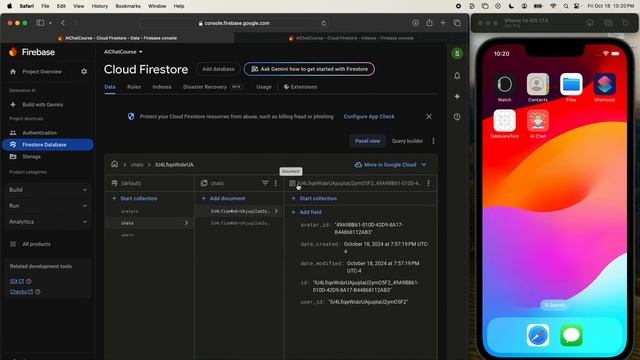Click Safari address bar console.firebase.google.com

(x=234, y=23)
